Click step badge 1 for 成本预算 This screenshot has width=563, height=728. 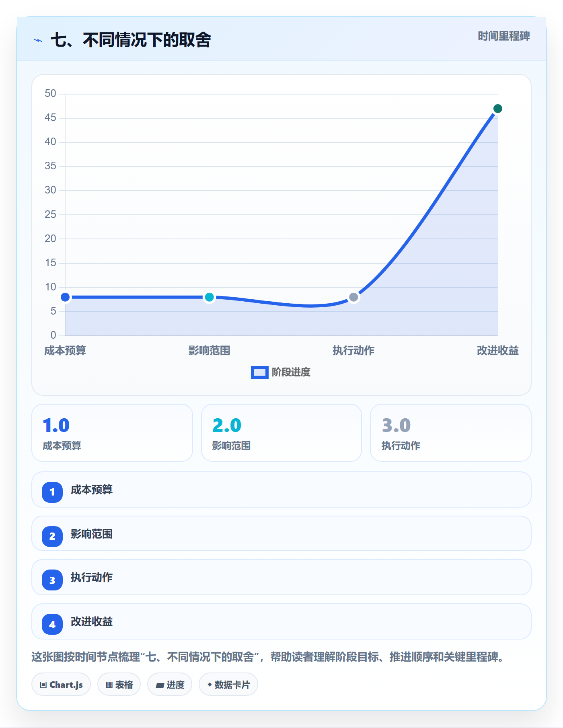[x=52, y=492]
